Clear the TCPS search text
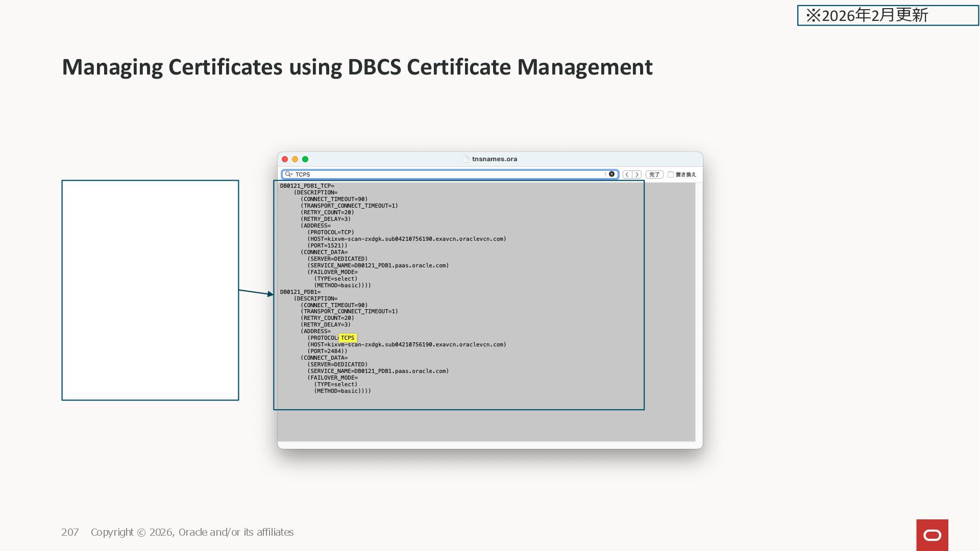Viewport: 980px width, 551px height. [611, 174]
